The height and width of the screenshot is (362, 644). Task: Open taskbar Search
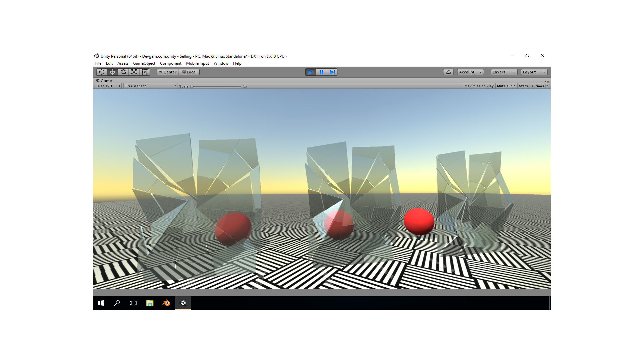pos(117,303)
